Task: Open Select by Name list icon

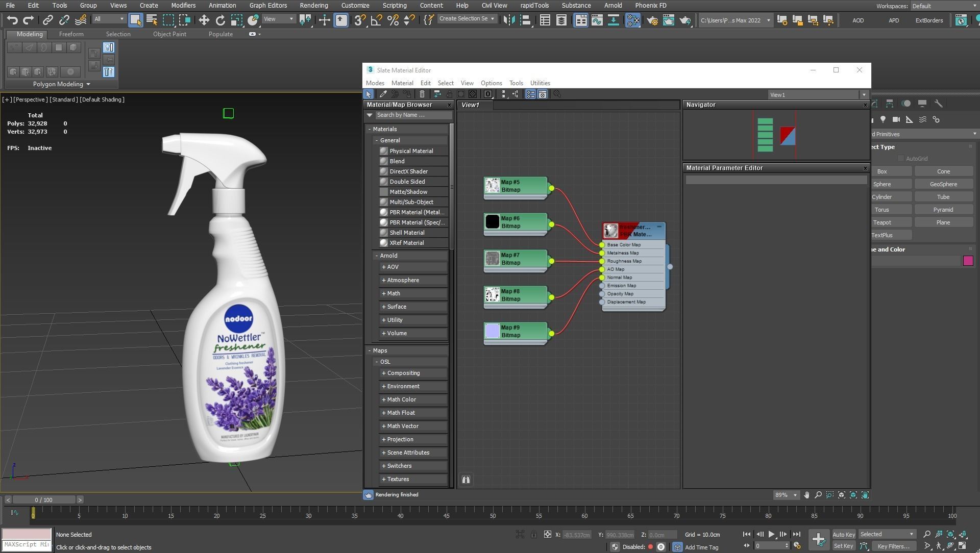Action: pos(152,20)
